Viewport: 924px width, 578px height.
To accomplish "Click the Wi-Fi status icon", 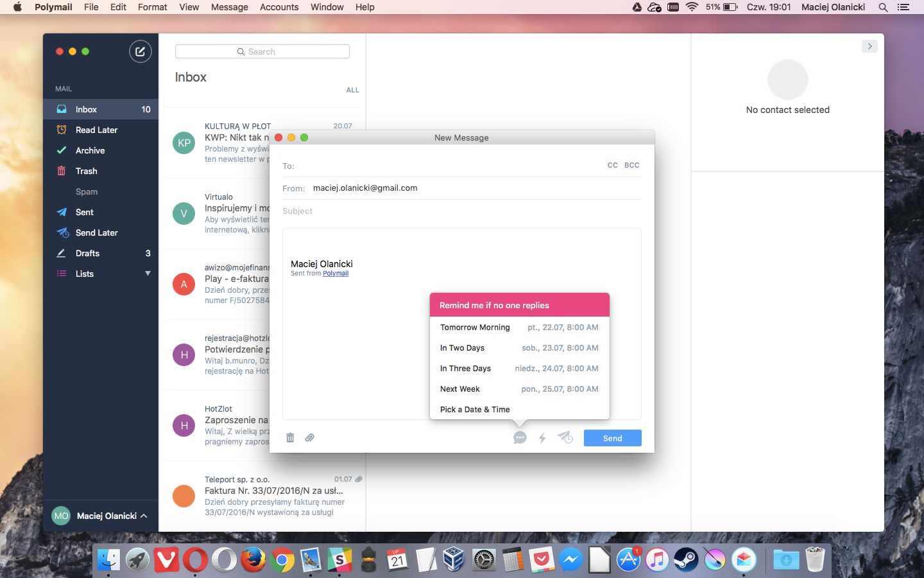I will click(x=692, y=7).
